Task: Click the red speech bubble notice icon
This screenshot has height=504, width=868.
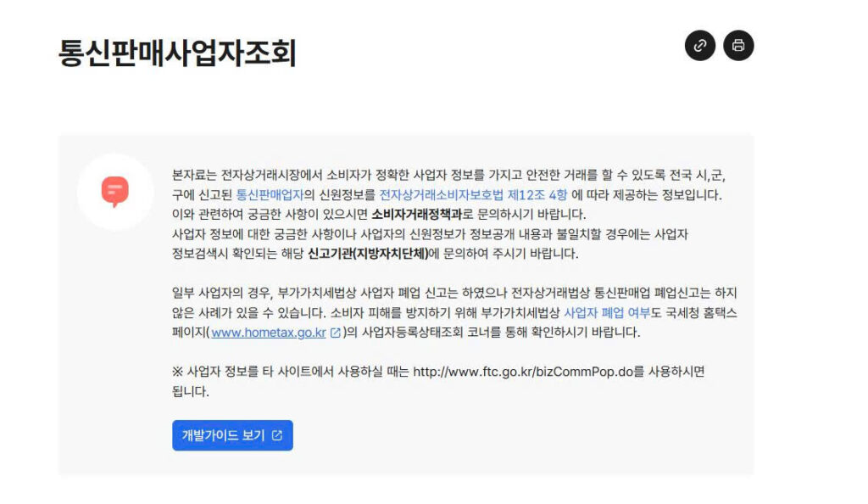Action: [115, 192]
